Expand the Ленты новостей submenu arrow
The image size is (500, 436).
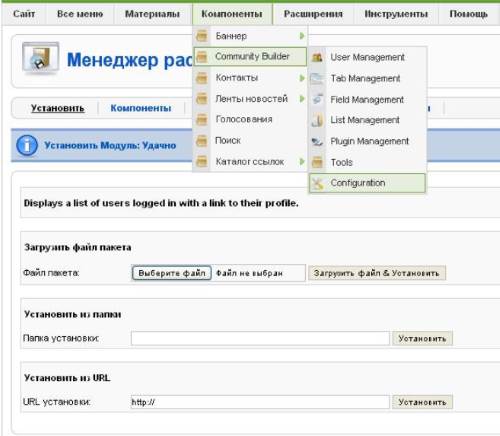point(302,99)
